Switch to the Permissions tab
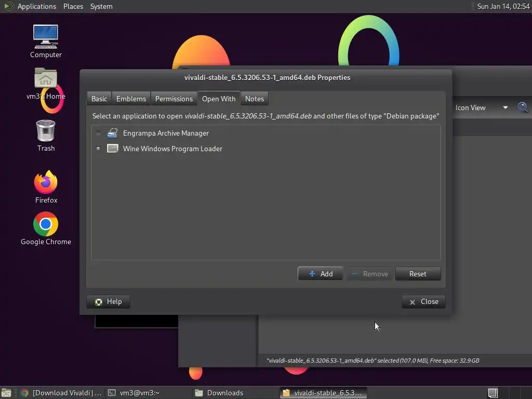The image size is (532, 399). click(x=174, y=99)
